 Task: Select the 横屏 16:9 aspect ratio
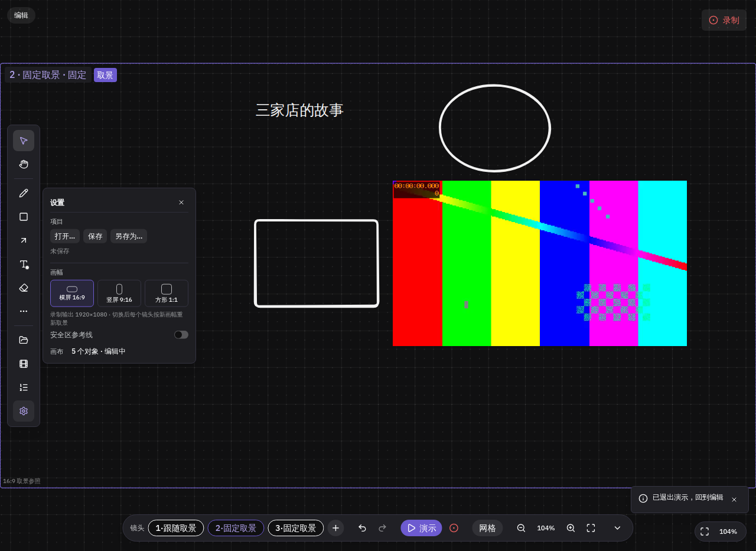coord(72,294)
